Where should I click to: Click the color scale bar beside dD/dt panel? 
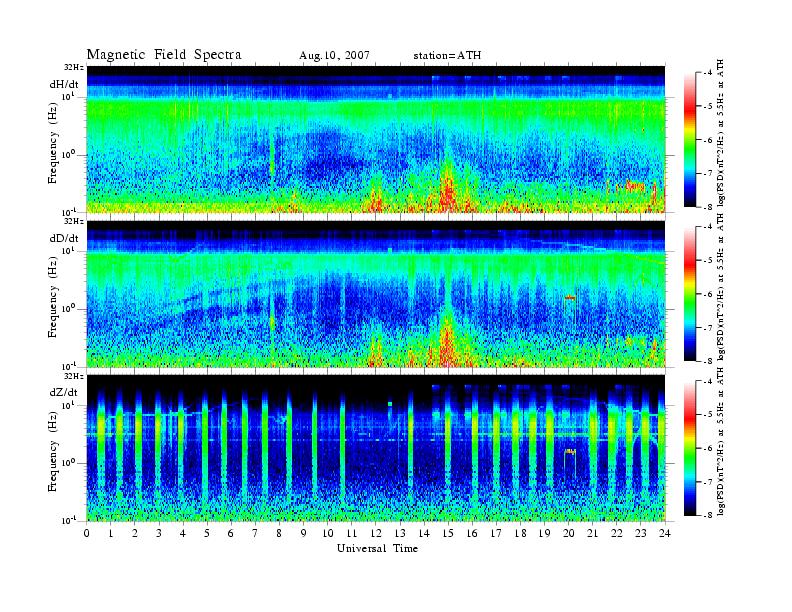tap(690, 294)
